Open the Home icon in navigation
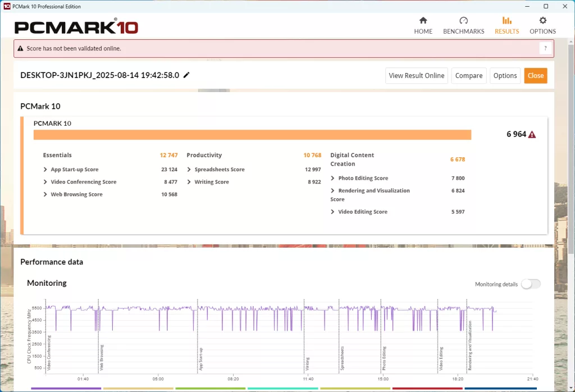575x392 pixels. pos(423,21)
